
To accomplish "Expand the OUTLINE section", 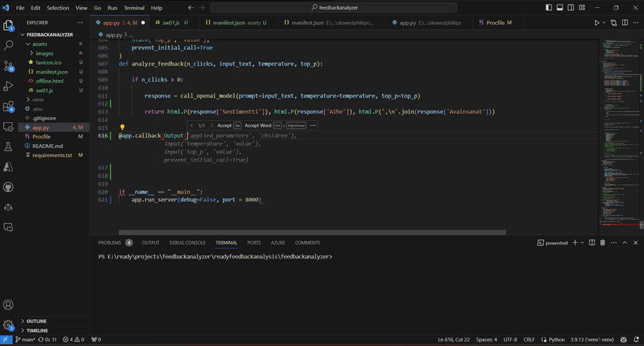I will [x=37, y=321].
